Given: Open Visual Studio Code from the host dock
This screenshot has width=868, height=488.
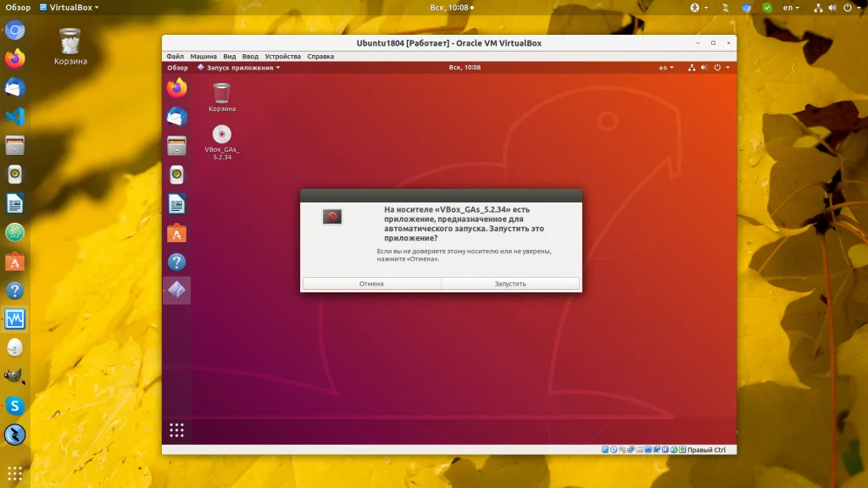Looking at the screenshot, I should pos(14,116).
